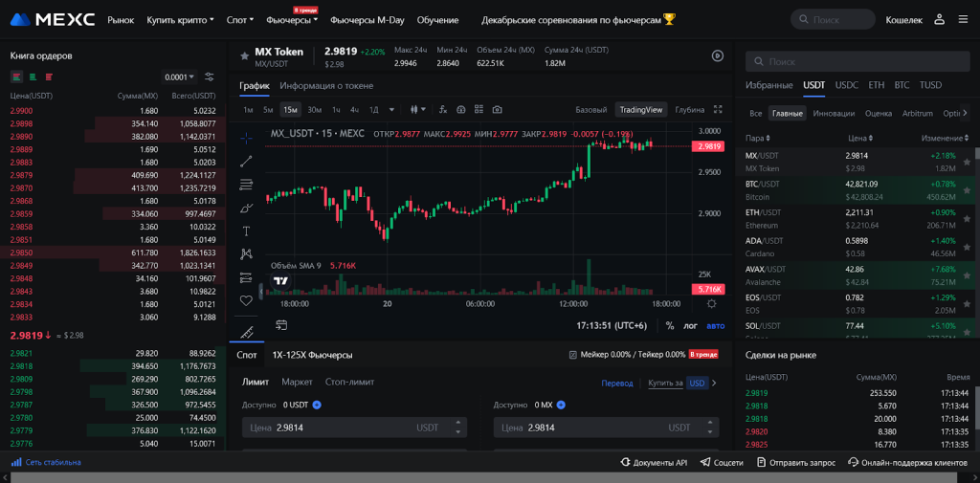Show only sell orders in order book

49,77
